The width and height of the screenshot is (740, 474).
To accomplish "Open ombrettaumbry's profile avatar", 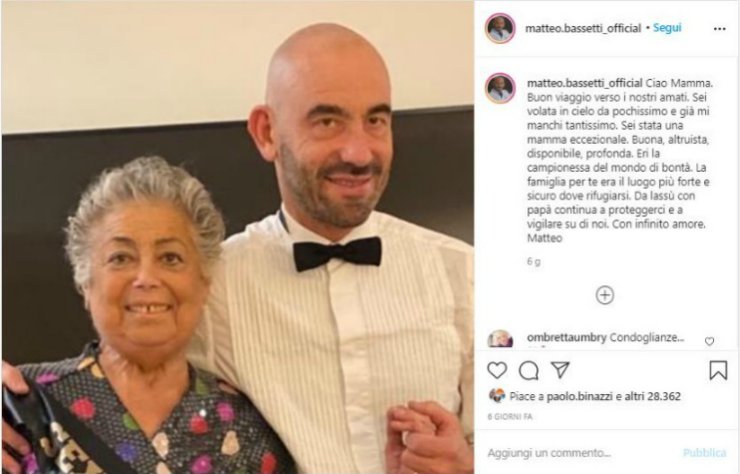I will [x=500, y=339].
